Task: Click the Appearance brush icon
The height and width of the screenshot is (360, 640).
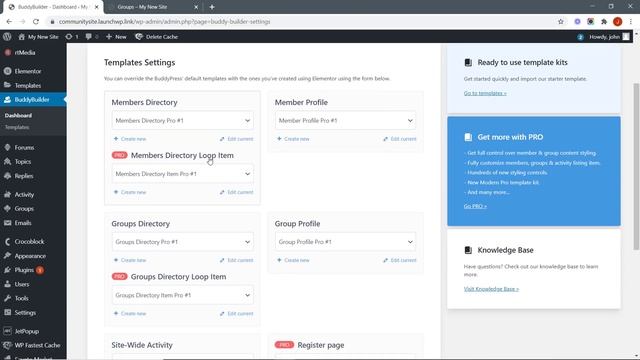Action: click(x=7, y=256)
